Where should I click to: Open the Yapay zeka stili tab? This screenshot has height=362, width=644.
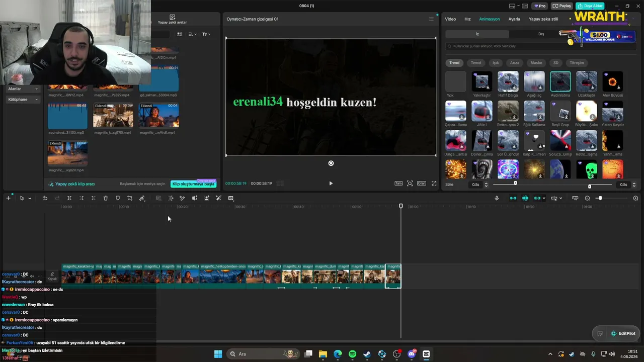[543, 19]
